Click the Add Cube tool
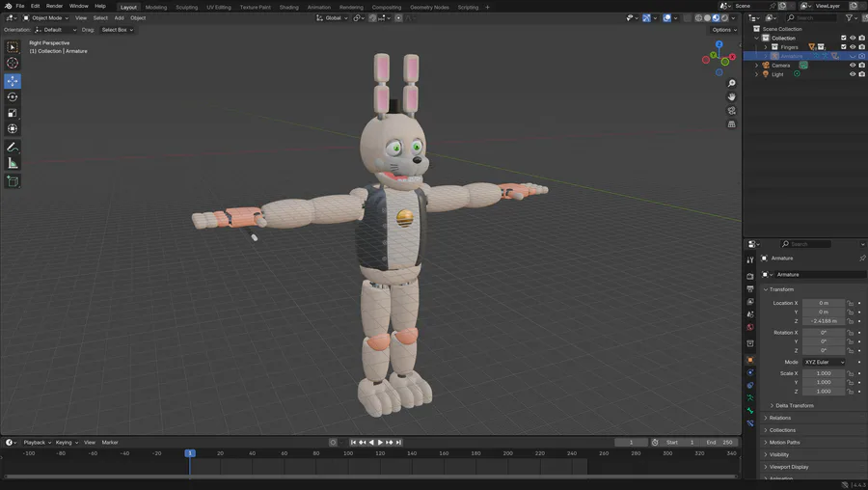 click(x=13, y=181)
